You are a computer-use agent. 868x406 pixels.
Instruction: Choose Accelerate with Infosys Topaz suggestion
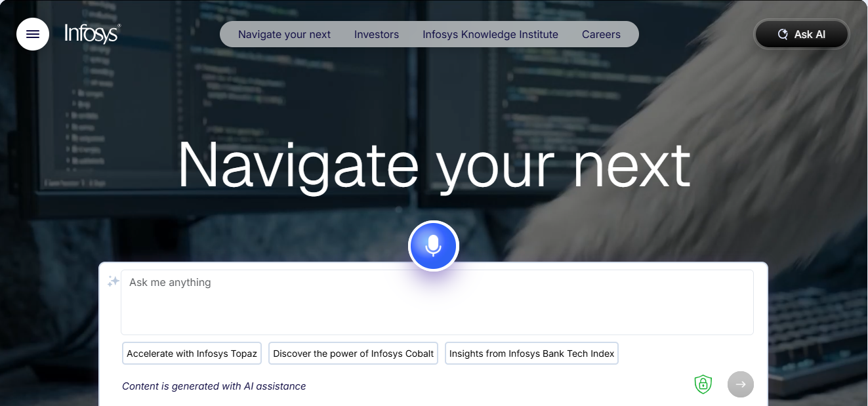point(192,354)
